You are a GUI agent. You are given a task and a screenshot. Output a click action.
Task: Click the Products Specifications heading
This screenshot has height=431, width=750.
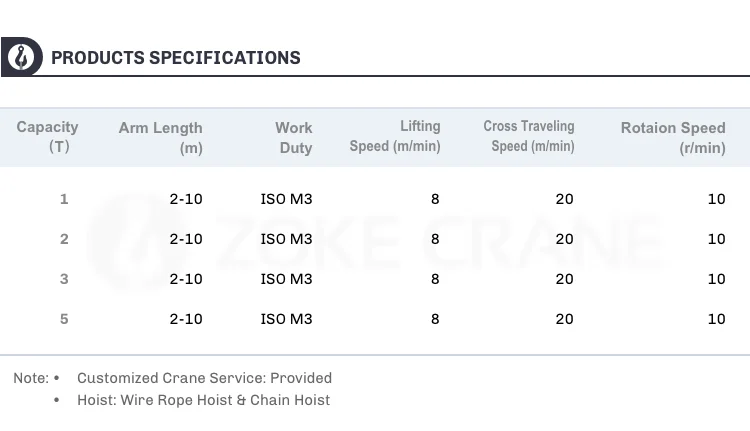coord(176,58)
